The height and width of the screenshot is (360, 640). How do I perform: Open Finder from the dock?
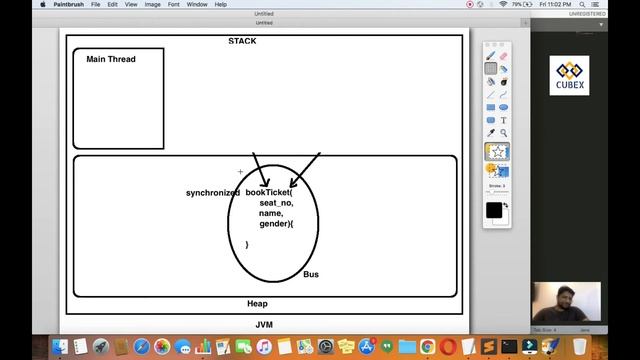60,347
